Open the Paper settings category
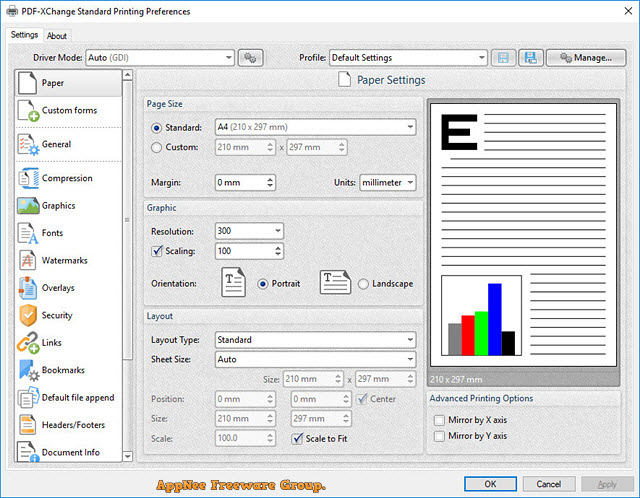The image size is (640, 498). [69, 83]
